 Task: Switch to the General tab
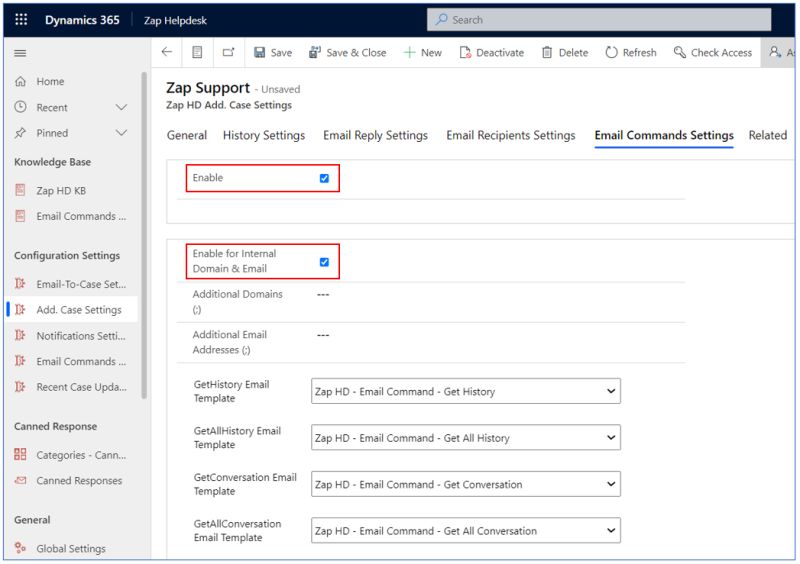187,135
